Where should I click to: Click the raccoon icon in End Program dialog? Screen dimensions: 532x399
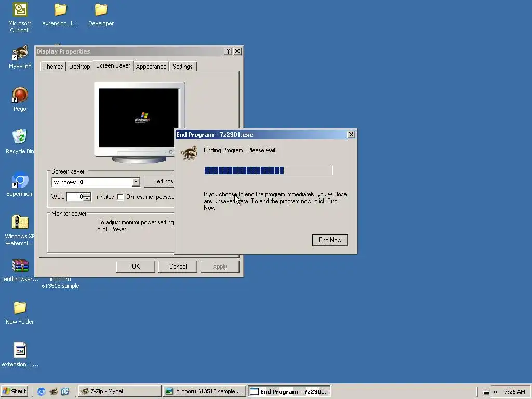coord(189,153)
